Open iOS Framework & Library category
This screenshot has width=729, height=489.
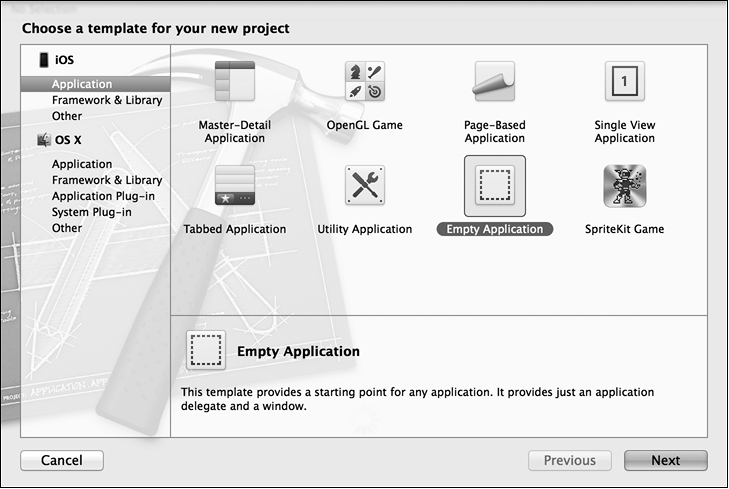tap(107, 100)
